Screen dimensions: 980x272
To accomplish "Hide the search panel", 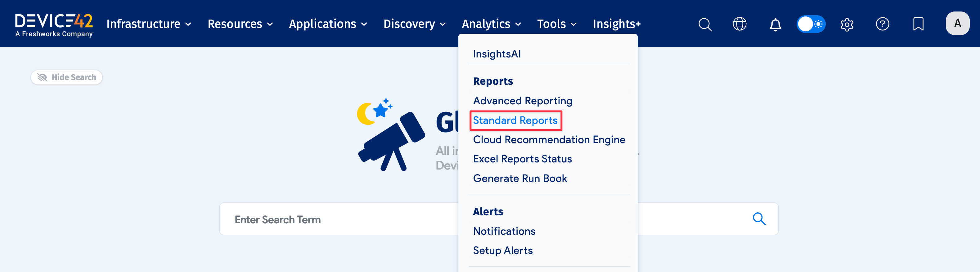I will [x=67, y=77].
